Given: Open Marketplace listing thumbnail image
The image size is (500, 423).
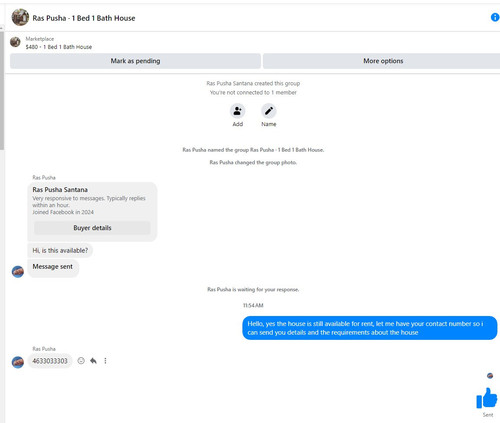Looking at the screenshot, I should (x=15, y=42).
